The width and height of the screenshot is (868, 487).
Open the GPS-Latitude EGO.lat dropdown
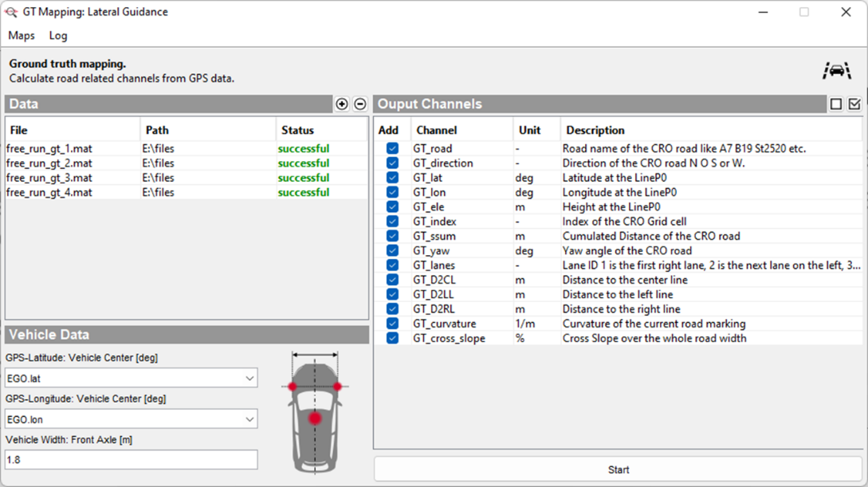pyautogui.click(x=132, y=379)
